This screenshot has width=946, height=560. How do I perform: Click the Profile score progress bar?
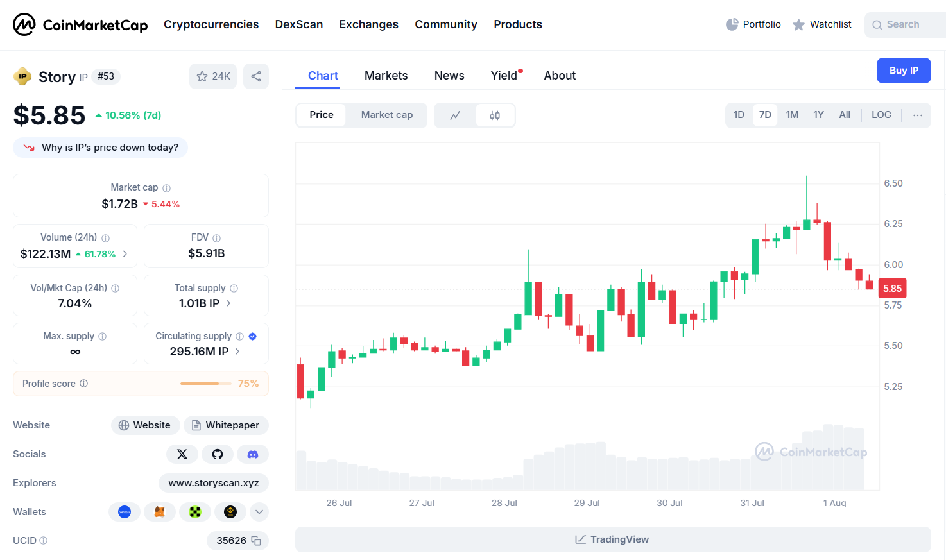[205, 384]
